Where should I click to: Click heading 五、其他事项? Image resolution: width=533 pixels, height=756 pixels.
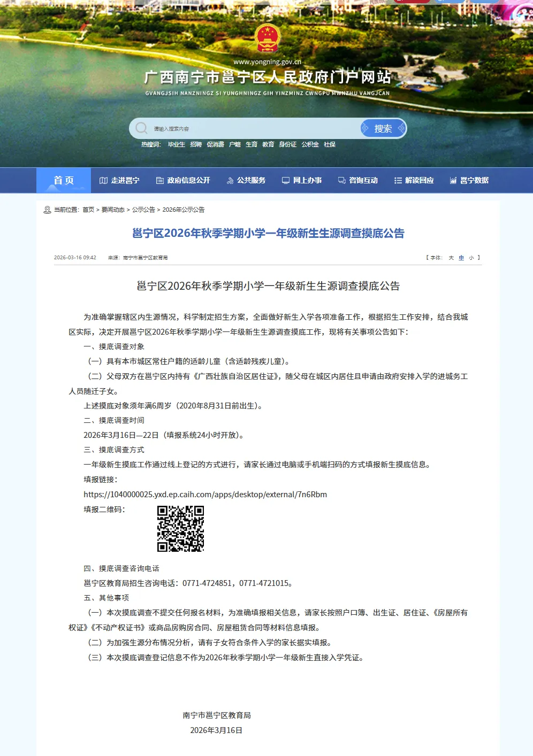pyautogui.click(x=106, y=598)
